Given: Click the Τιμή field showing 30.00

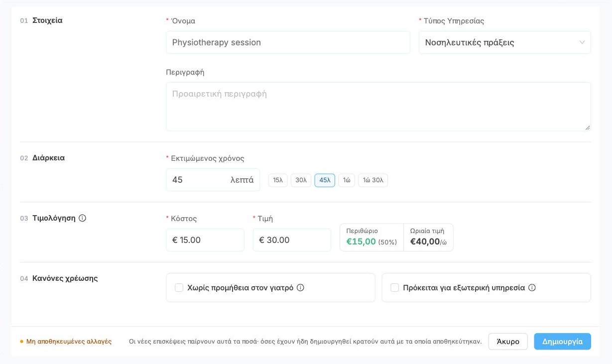Looking at the screenshot, I should (x=292, y=240).
